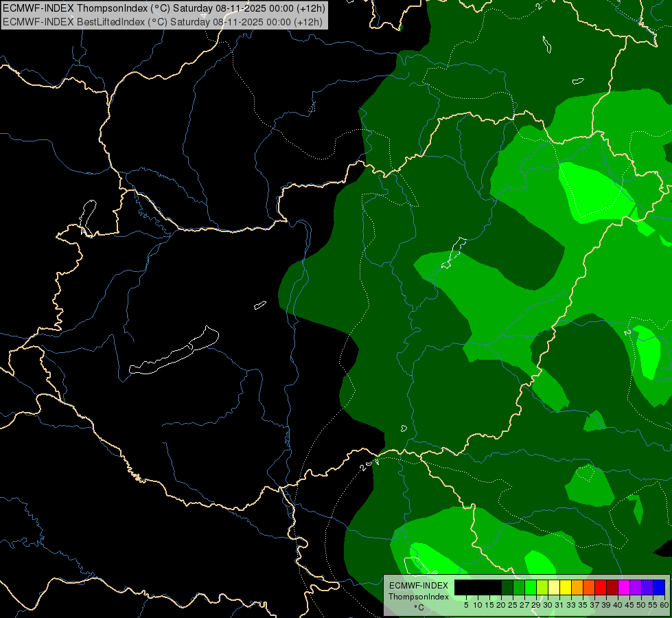Click legend value 10

478,605
